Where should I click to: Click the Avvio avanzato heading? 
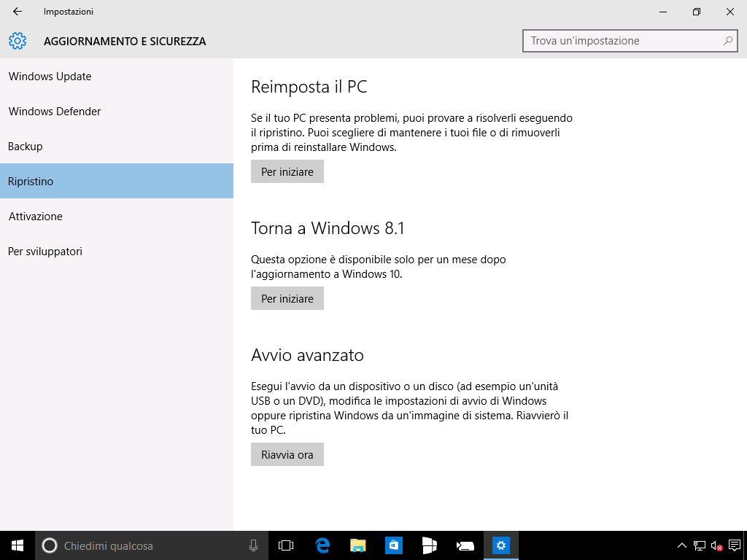307,355
